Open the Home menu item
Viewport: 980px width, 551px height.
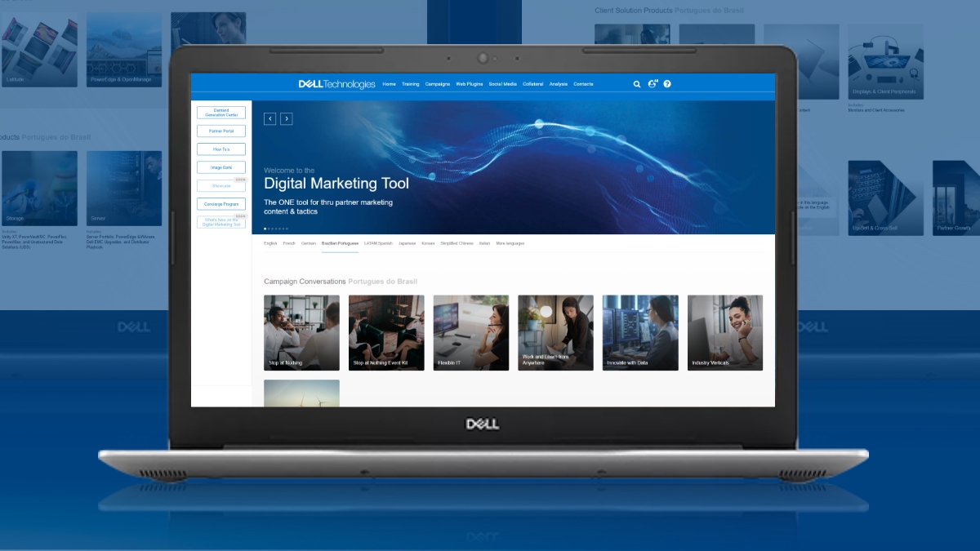pyautogui.click(x=390, y=84)
